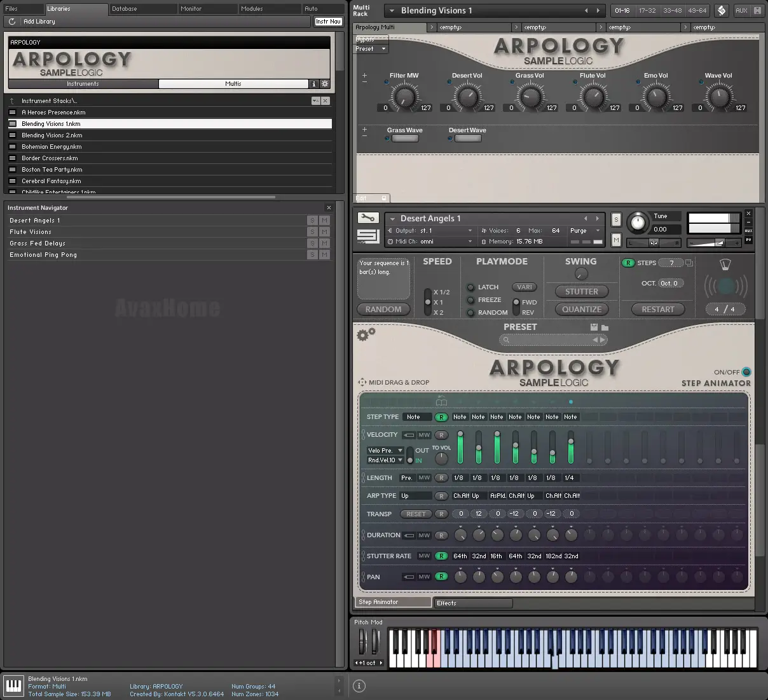Screen dimensions: 768x700
Task: Click the VARI button
Action: point(525,287)
